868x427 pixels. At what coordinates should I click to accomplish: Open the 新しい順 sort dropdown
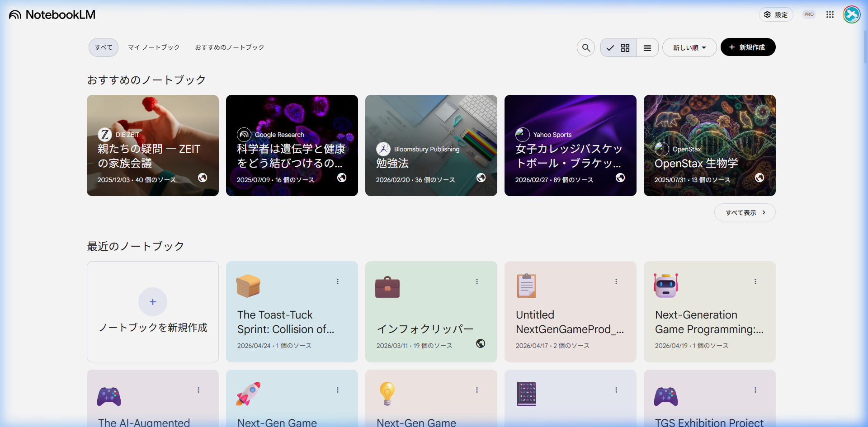pyautogui.click(x=689, y=47)
